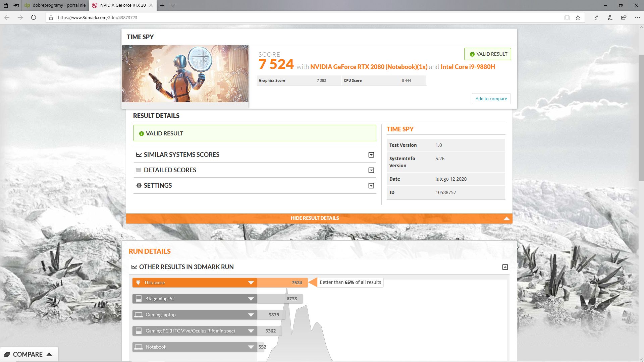Click the browser Back arrow
This screenshot has height=362, width=644.
pyautogui.click(x=7, y=18)
